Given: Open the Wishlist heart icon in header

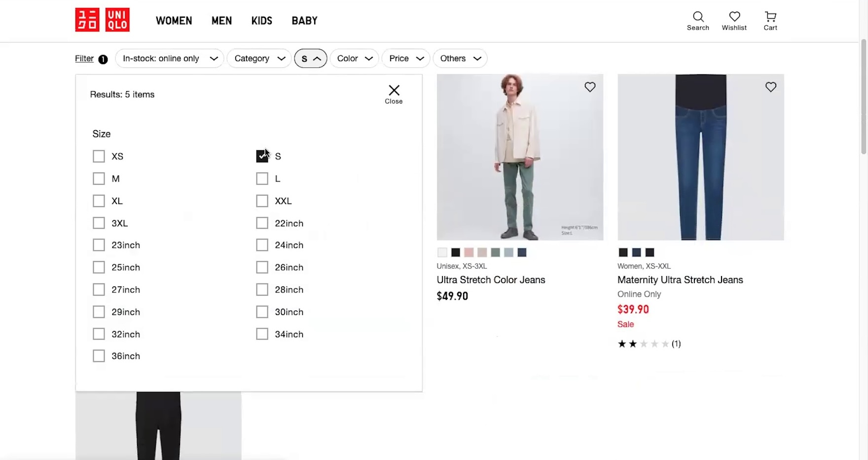Looking at the screenshot, I should (734, 21).
